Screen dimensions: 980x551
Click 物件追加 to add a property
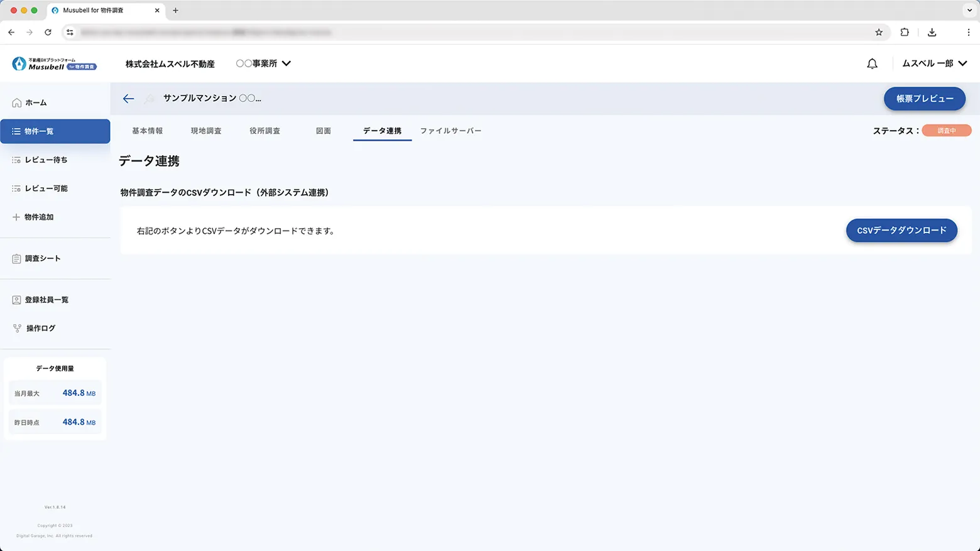coord(39,217)
